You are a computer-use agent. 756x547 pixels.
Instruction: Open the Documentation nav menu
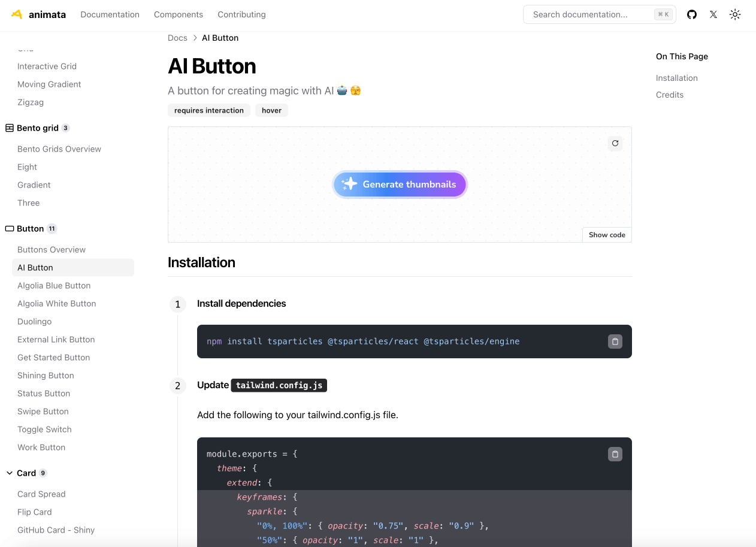tap(110, 14)
